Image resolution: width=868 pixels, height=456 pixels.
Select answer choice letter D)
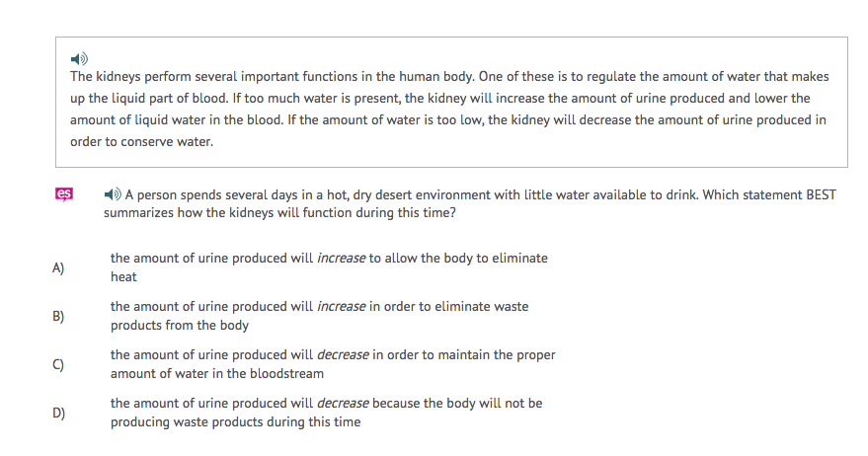tap(58, 413)
